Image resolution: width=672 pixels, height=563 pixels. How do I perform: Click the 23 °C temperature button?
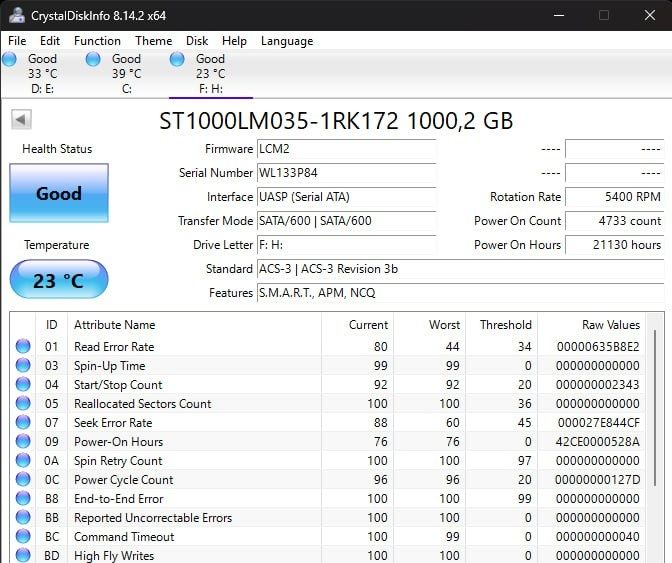pyautogui.click(x=59, y=280)
